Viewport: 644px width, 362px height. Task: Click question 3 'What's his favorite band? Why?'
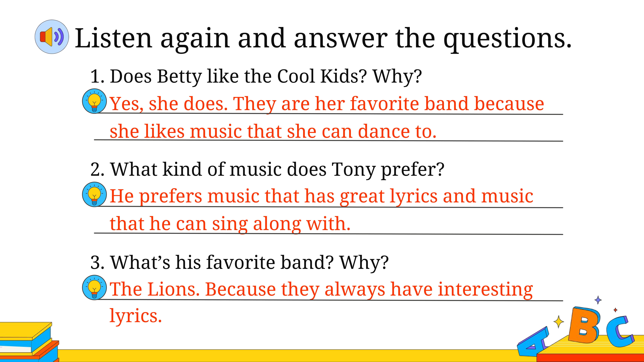tap(240, 263)
